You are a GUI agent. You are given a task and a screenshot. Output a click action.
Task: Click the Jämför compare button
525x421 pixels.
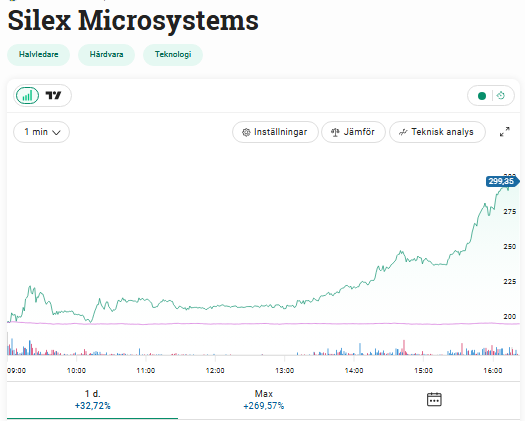tap(353, 132)
